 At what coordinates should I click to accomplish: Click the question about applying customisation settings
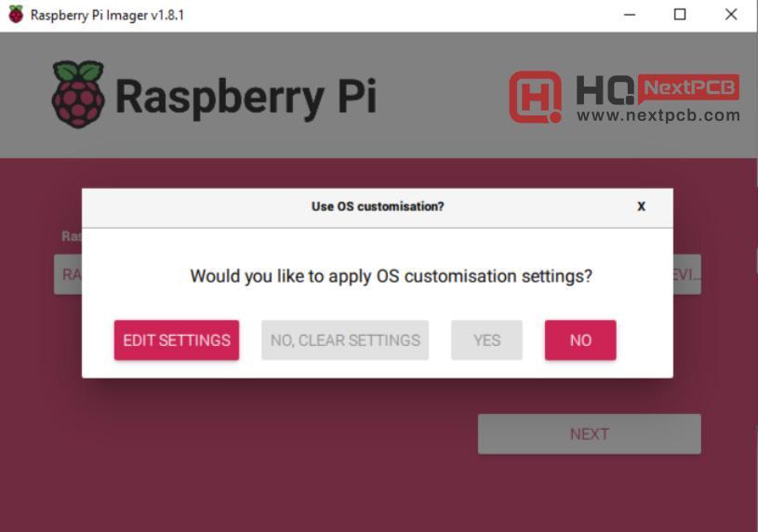pos(391,276)
